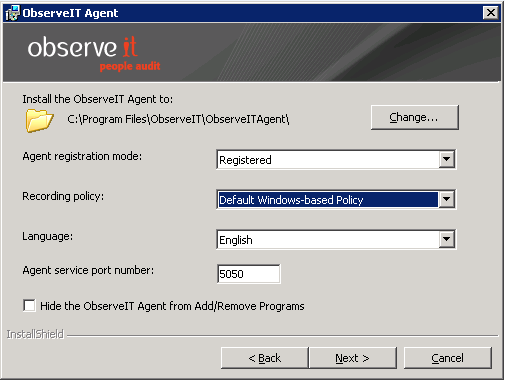The width and height of the screenshot is (505, 381).
Task: Expand the Agent registration mode dropdown arrow
Action: pos(447,160)
